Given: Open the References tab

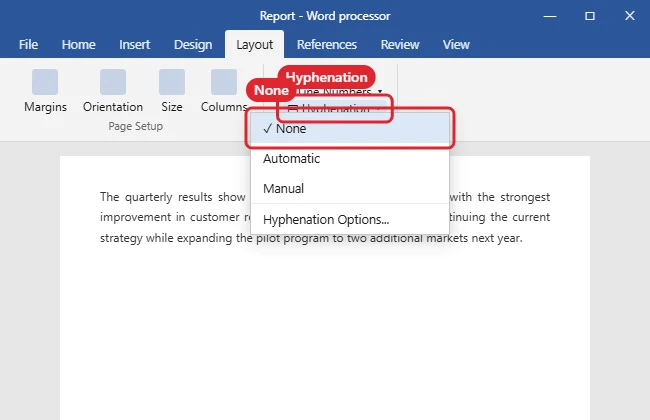Looking at the screenshot, I should click(327, 44).
